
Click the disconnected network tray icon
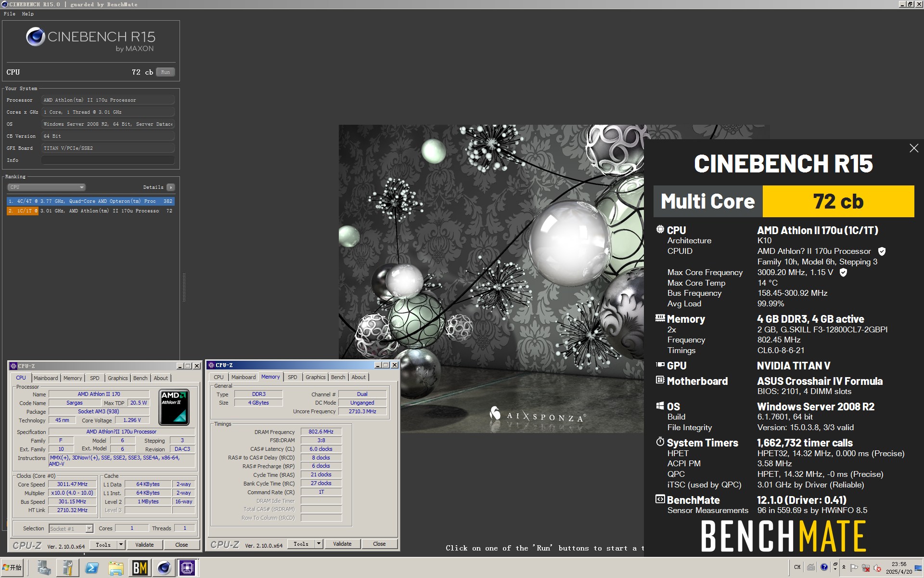coord(866,568)
